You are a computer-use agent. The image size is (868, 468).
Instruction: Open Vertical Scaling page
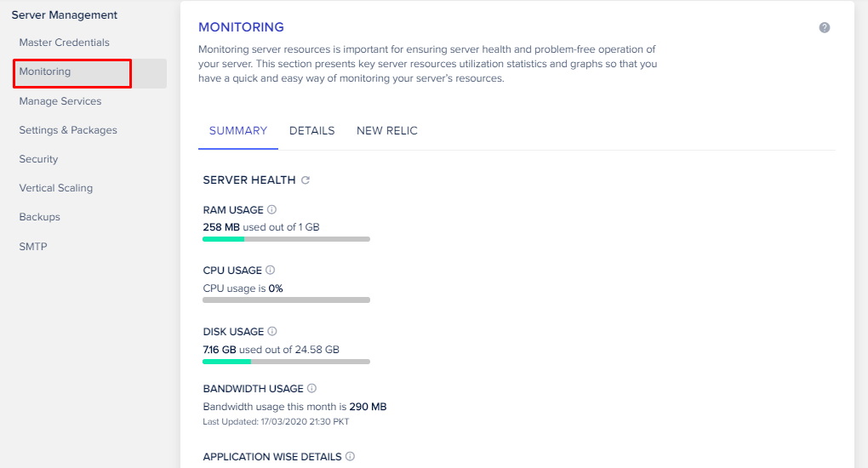56,188
